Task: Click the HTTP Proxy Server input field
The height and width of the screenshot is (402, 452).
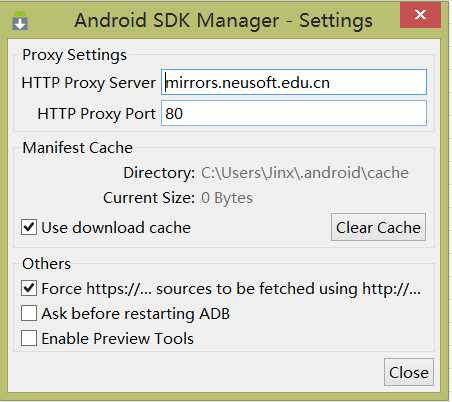Action: pyautogui.click(x=294, y=82)
